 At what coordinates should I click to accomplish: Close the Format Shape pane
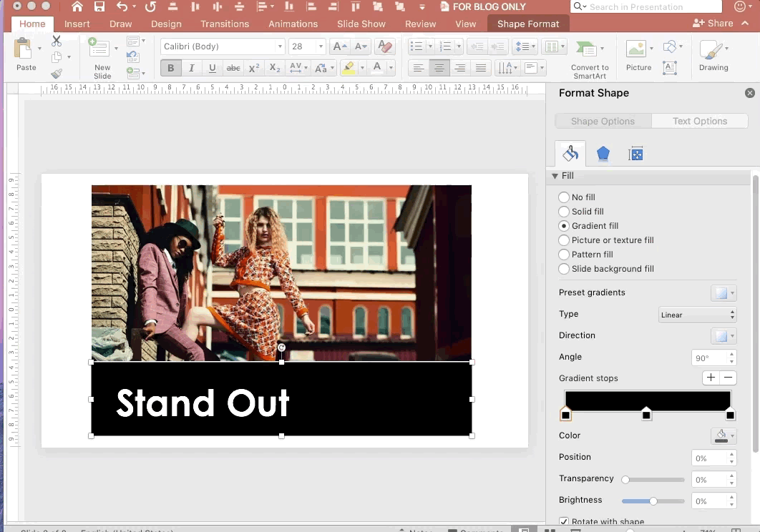pyautogui.click(x=750, y=93)
